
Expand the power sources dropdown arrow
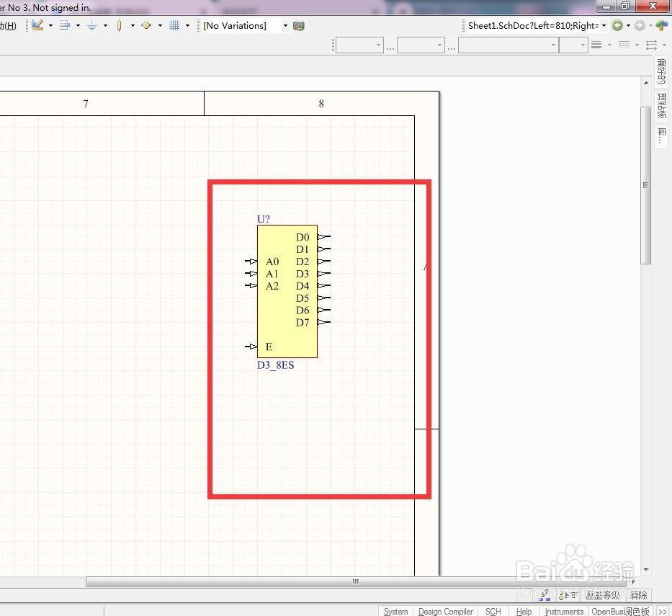click(105, 26)
